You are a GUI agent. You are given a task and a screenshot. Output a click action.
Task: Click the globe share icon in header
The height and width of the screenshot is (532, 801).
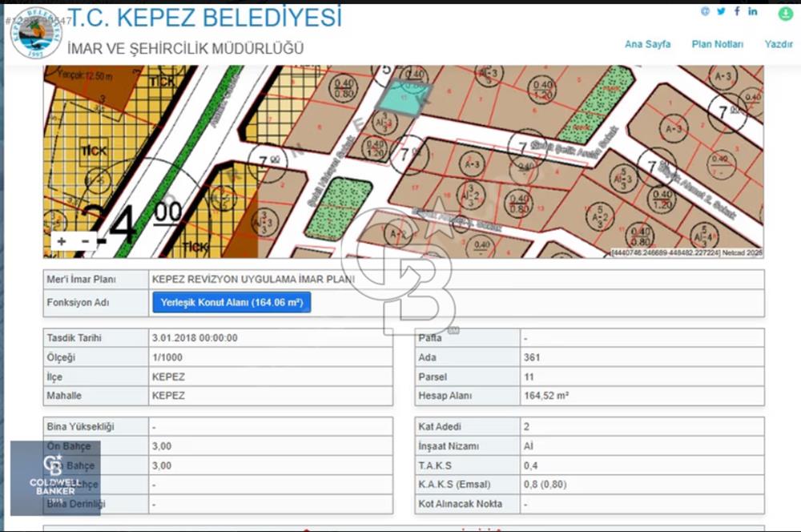706,11
